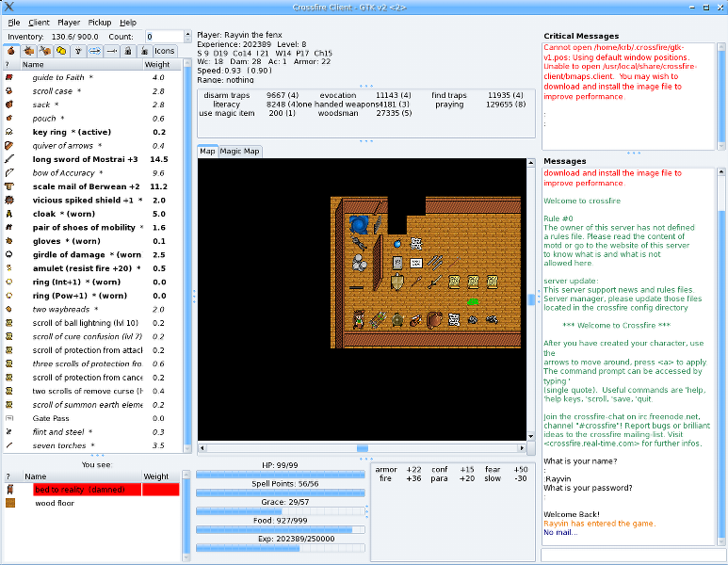
Task: Switch to the Icons inventory tab
Action: click(x=164, y=51)
